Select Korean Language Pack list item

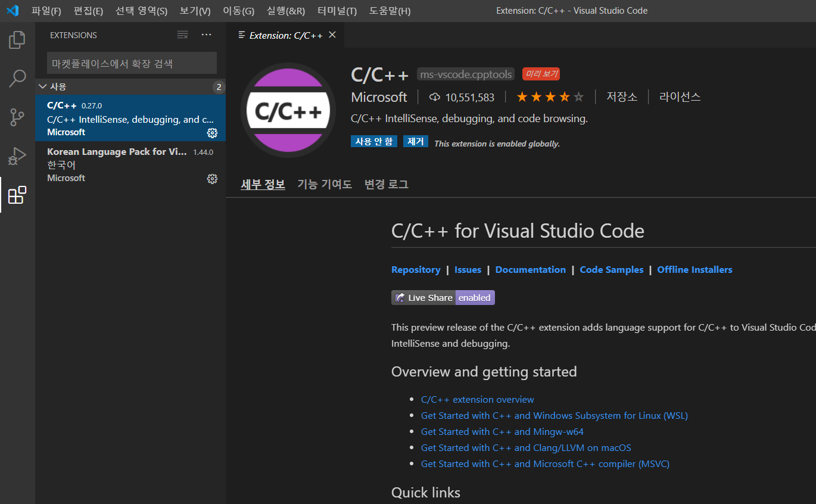pyautogui.click(x=130, y=164)
